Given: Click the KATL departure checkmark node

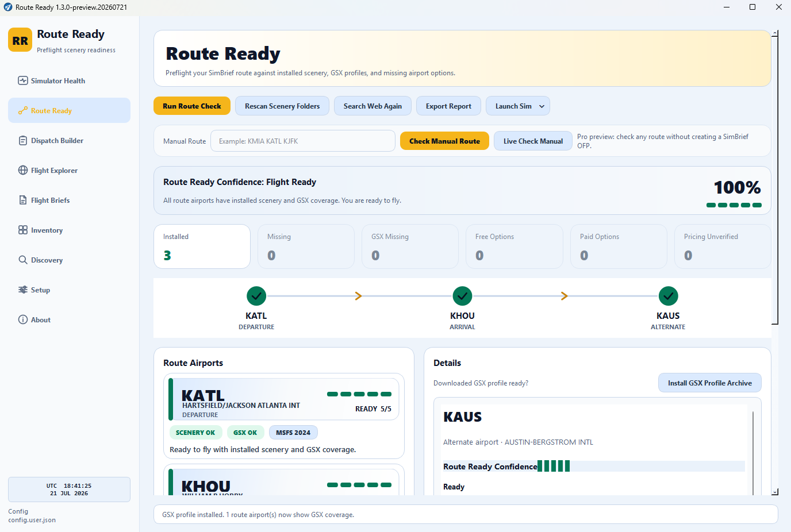Looking at the screenshot, I should (256, 296).
